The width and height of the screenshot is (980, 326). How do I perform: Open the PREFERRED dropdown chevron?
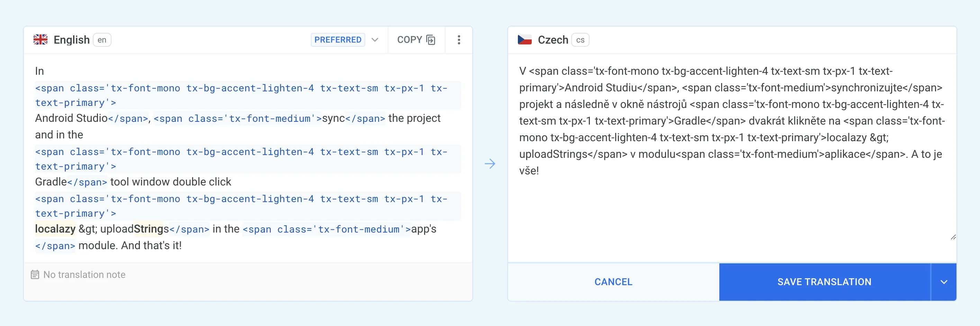375,39
